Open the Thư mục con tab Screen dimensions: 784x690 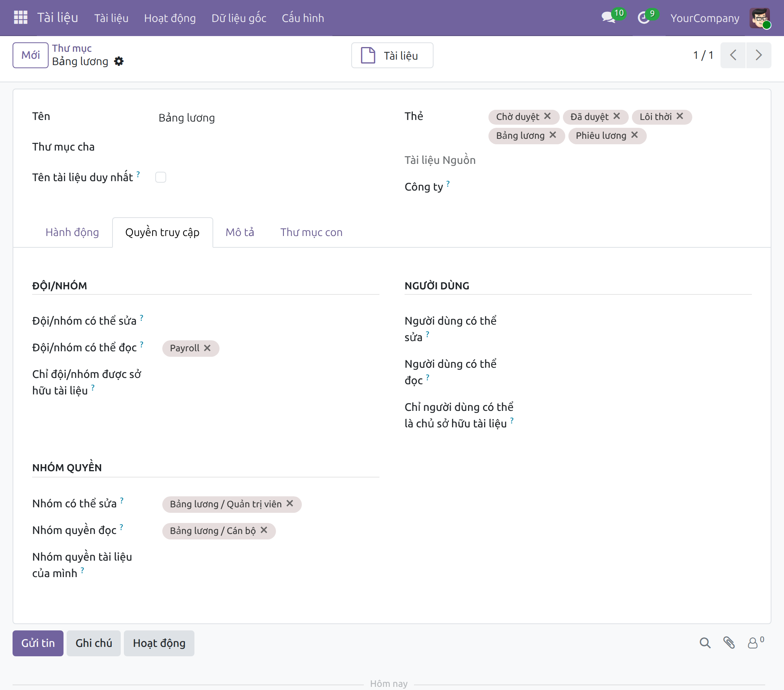pos(311,232)
